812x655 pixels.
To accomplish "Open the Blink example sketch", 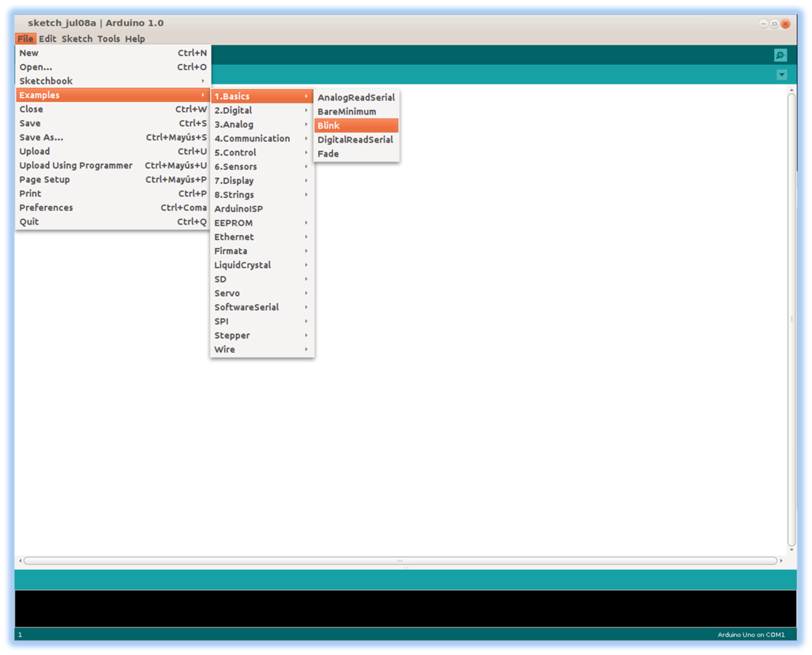I will (x=356, y=125).
